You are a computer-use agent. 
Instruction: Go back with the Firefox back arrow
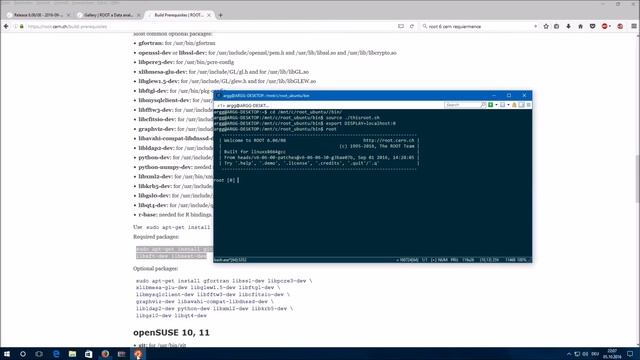point(6,26)
